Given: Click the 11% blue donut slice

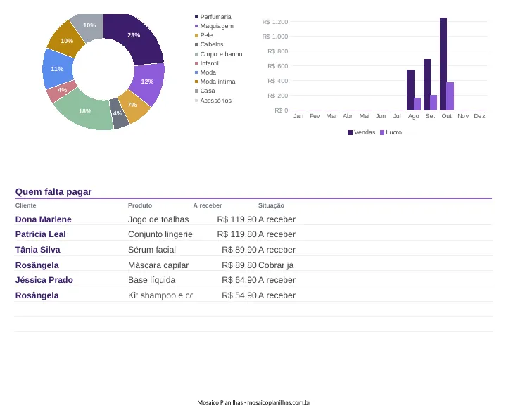Looking at the screenshot, I should (x=57, y=69).
